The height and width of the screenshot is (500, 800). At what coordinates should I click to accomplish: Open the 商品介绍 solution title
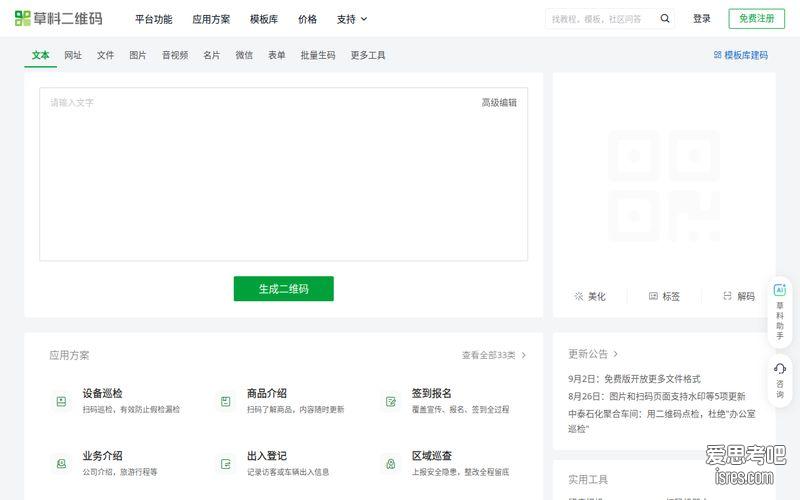267,393
